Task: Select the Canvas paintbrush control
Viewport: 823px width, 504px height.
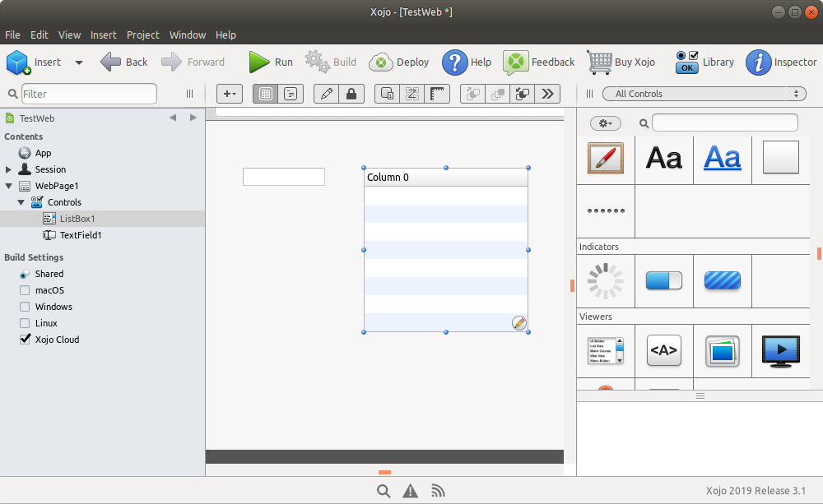Action: (606, 158)
